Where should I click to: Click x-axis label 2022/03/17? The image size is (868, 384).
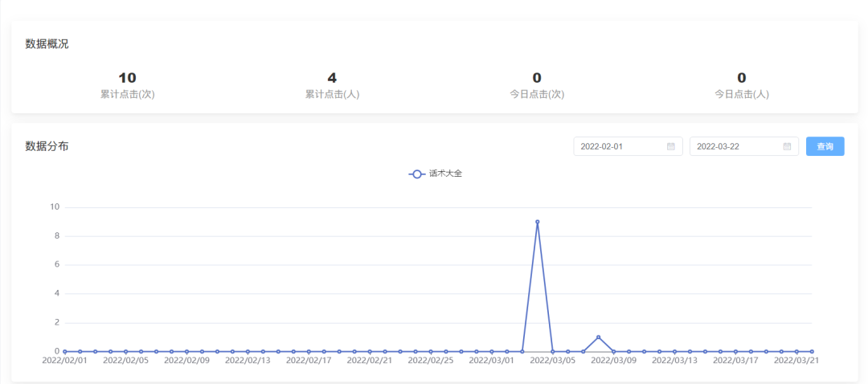[x=735, y=361]
